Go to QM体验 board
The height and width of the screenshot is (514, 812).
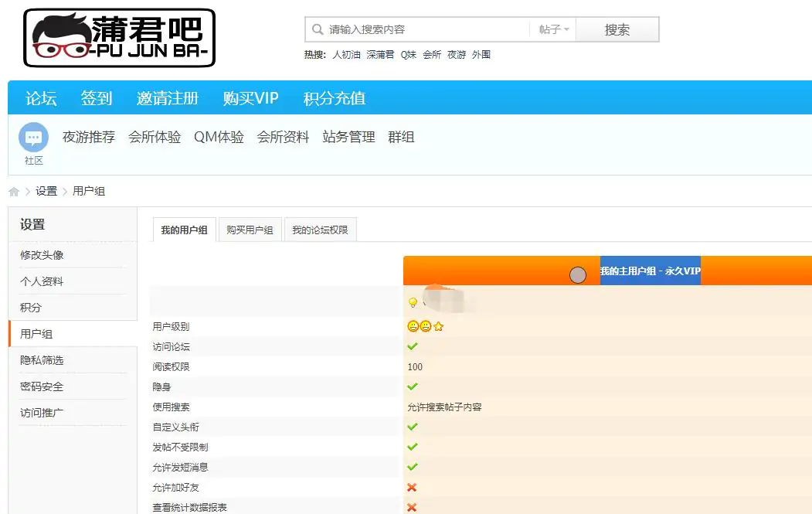219,137
